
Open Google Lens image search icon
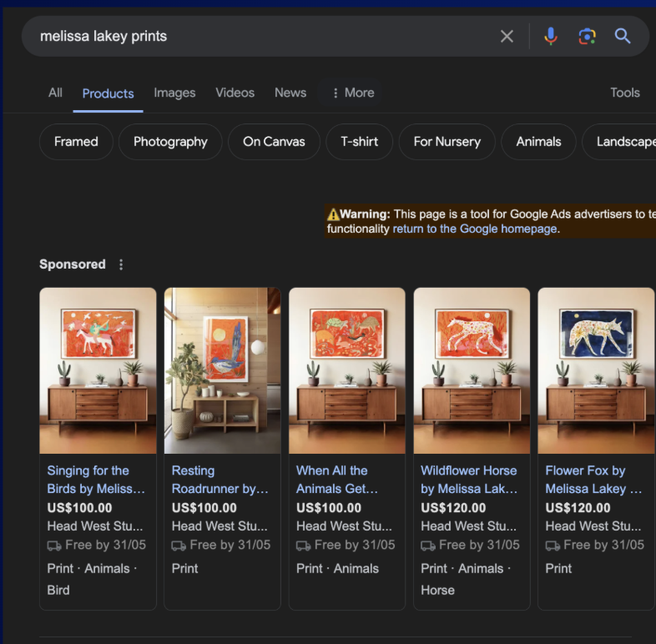click(587, 37)
